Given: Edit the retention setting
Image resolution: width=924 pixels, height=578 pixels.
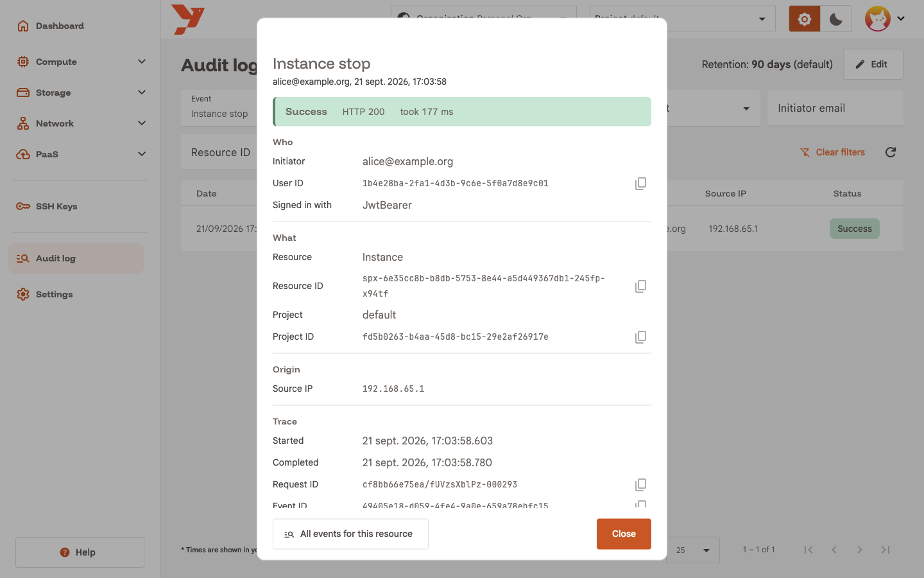Looking at the screenshot, I should pos(873,64).
